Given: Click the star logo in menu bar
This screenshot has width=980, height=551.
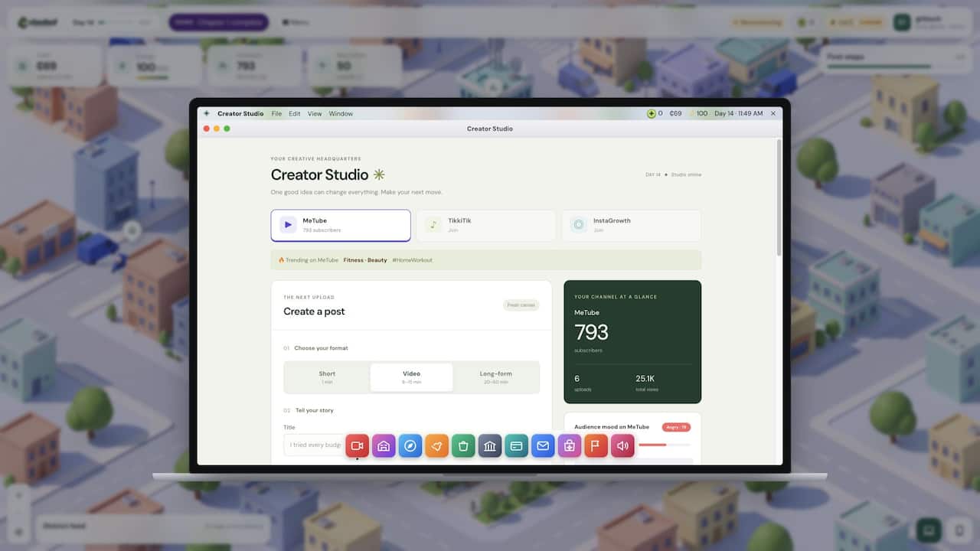Looking at the screenshot, I should [x=207, y=113].
